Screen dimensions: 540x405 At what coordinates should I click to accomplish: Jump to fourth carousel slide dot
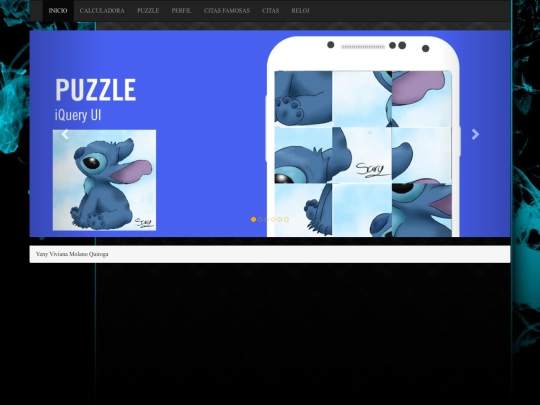tap(273, 219)
